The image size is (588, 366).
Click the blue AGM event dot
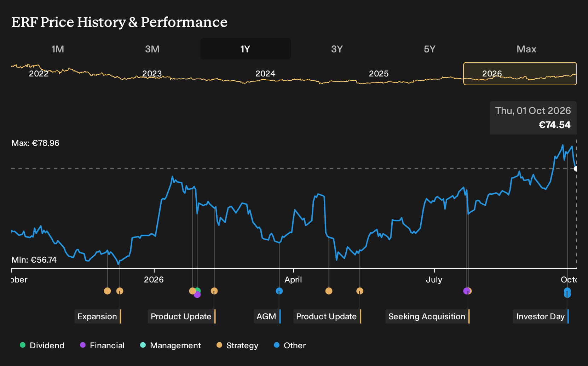(279, 291)
